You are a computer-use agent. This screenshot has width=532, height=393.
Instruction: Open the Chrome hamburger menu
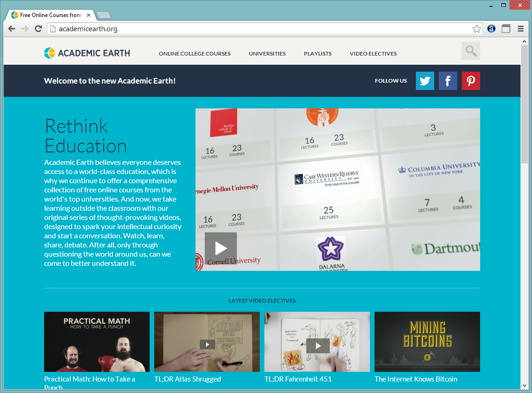[x=521, y=29]
